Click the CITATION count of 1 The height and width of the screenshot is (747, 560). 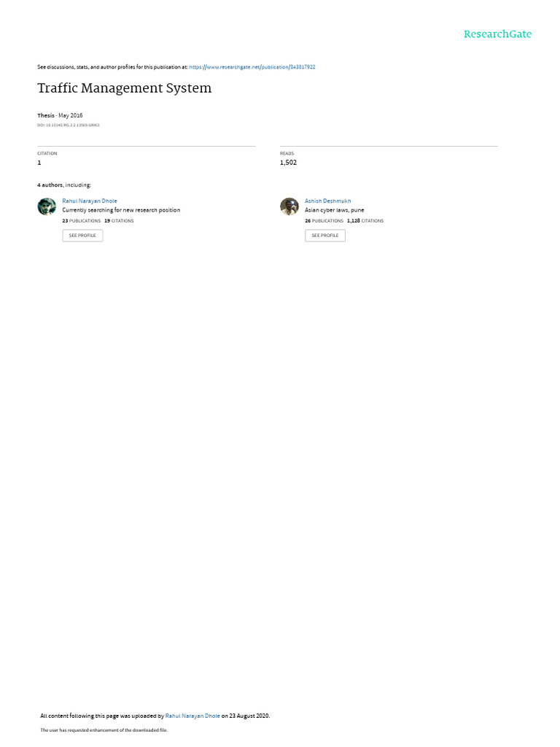39,163
